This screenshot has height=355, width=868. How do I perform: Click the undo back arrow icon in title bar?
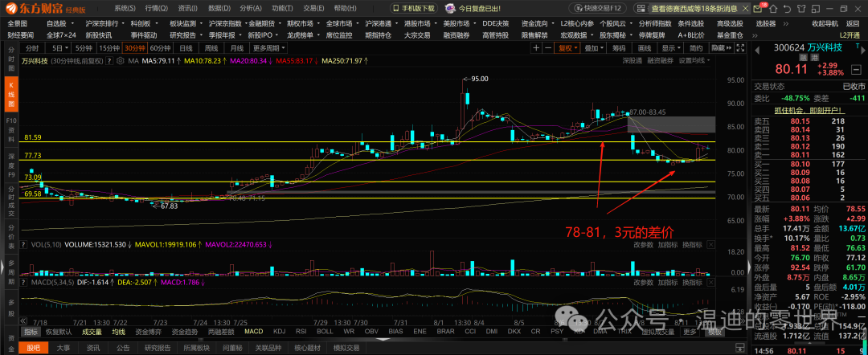(x=787, y=9)
